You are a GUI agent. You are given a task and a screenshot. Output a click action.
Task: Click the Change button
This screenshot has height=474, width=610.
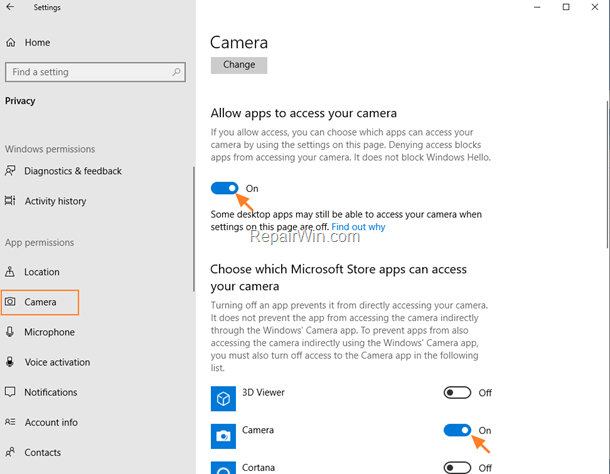point(239,65)
